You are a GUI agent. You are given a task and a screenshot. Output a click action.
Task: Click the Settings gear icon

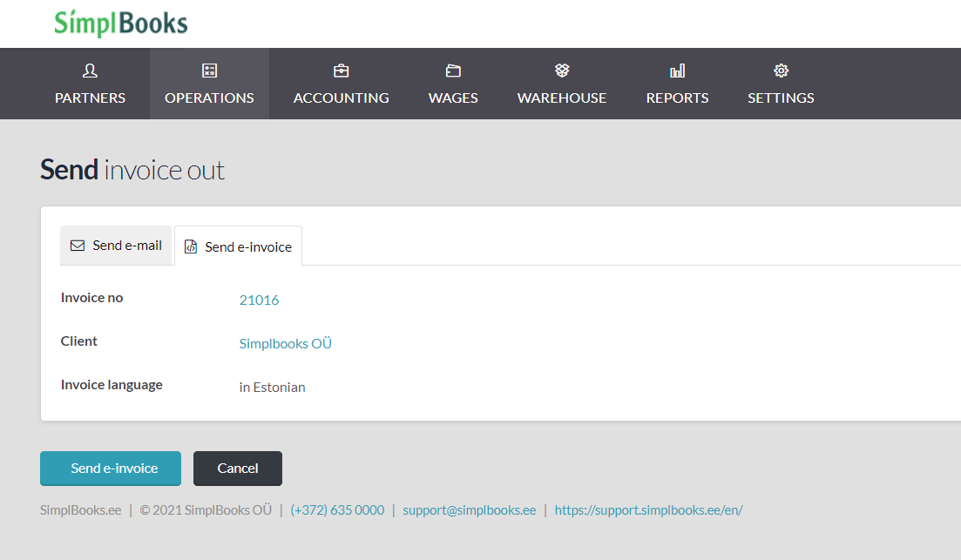[x=781, y=71]
